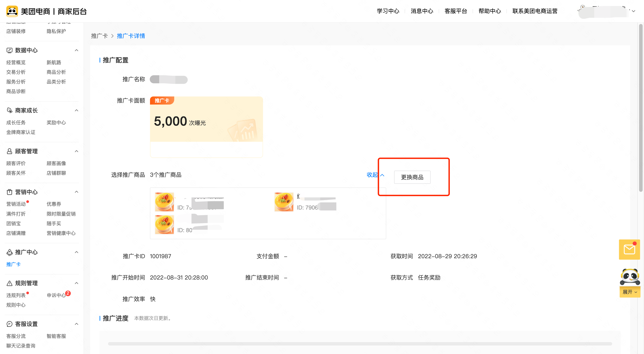This screenshot has width=644, height=354.
Task: Collapse the 数据中心 sidebar section
Action: pos(76,50)
